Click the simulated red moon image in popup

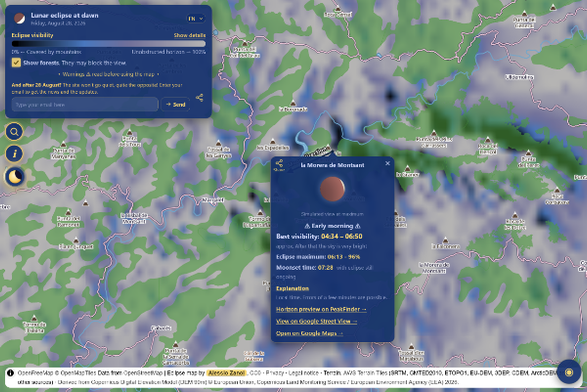point(332,189)
